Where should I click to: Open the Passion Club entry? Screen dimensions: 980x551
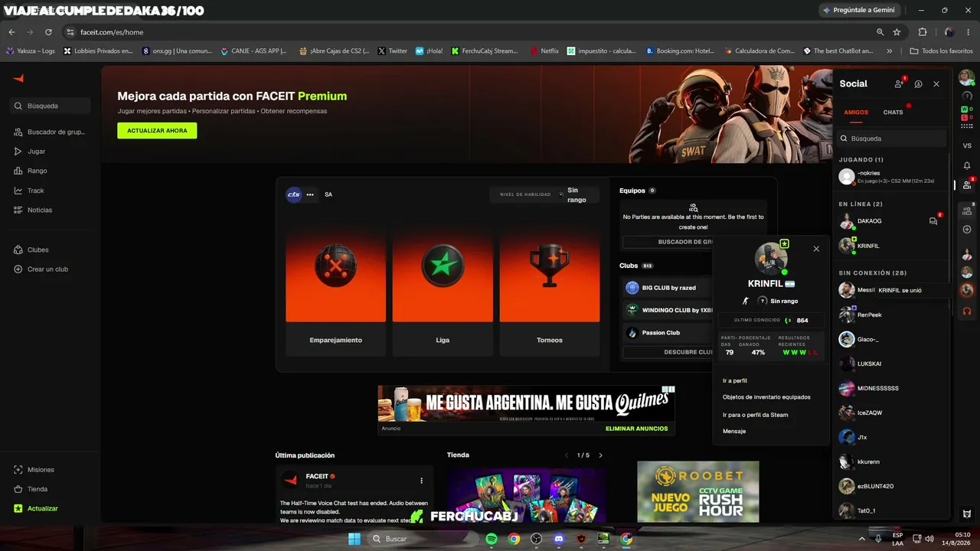[668, 333]
